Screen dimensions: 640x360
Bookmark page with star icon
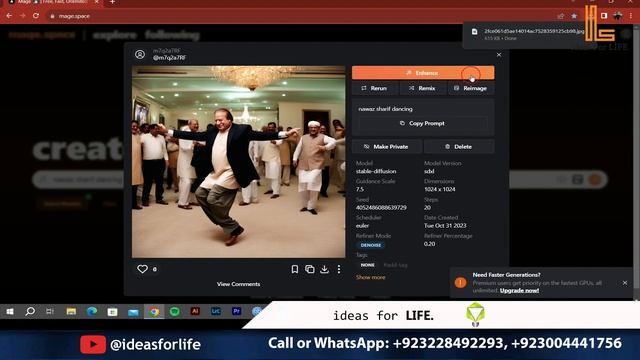[574, 16]
